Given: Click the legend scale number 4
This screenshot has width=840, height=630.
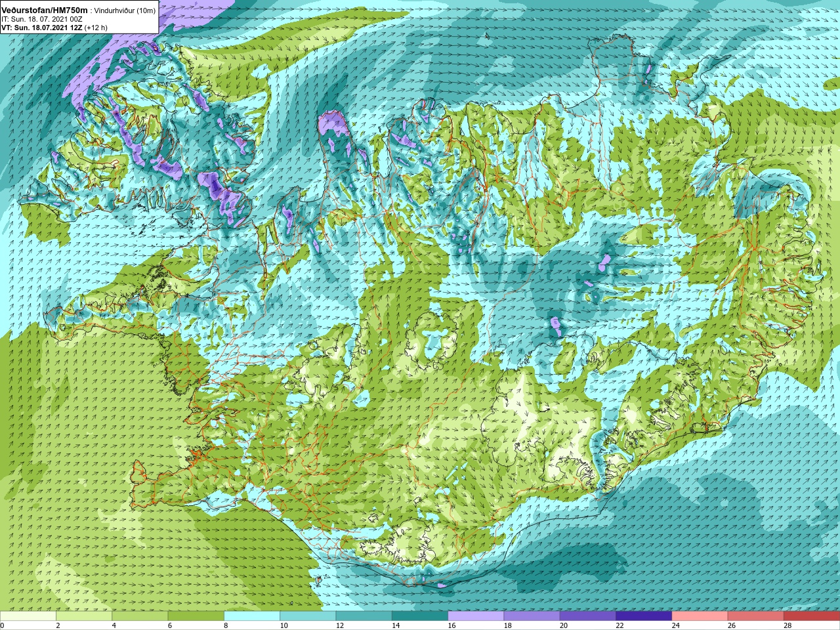Looking at the screenshot, I should [114, 625].
